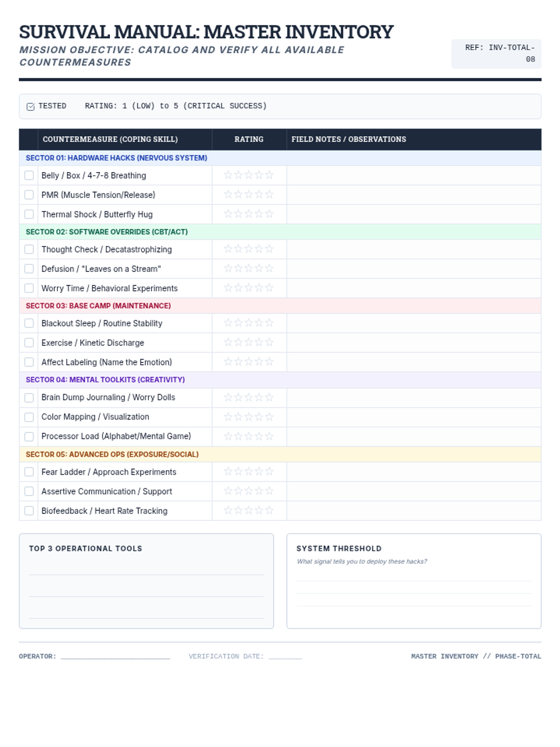
Task: Give Belly / Box Breathing the fifth star
Action: [x=269, y=175]
